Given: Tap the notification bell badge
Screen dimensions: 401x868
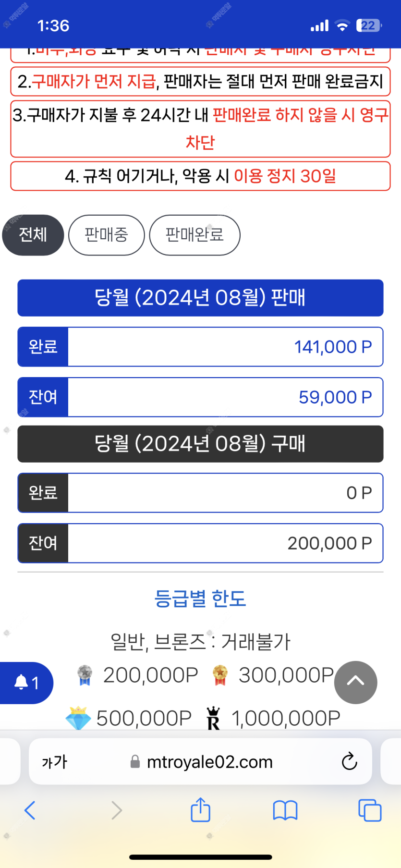Looking at the screenshot, I should tap(26, 683).
